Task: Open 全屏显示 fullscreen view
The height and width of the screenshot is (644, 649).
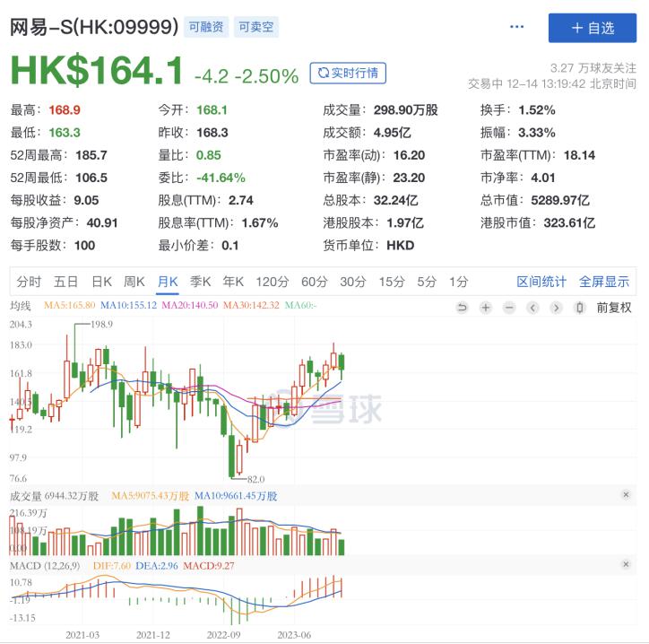Action: [604, 282]
